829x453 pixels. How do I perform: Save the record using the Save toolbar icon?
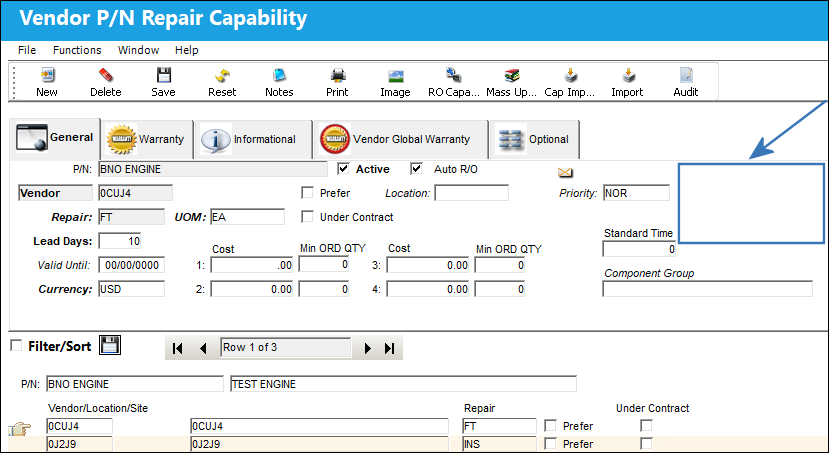pos(163,76)
